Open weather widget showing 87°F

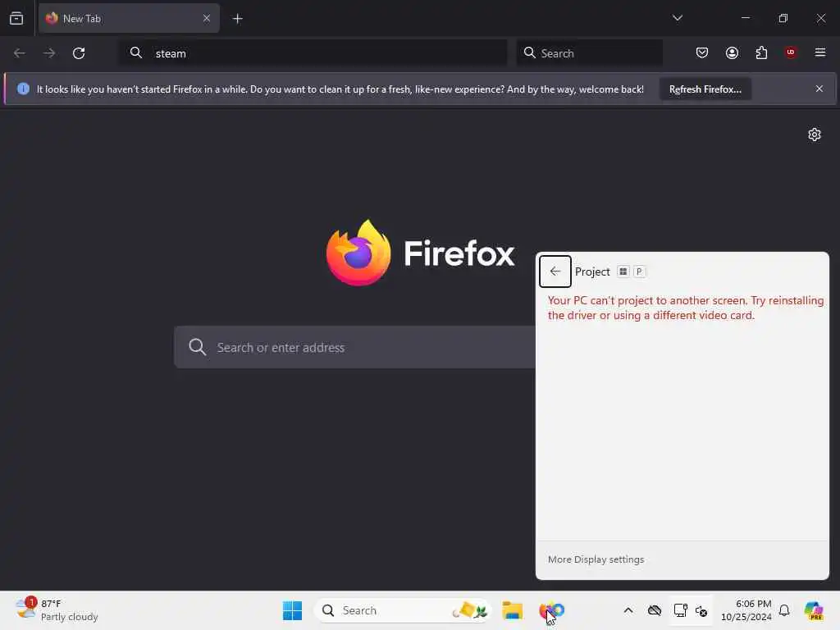click(57, 610)
